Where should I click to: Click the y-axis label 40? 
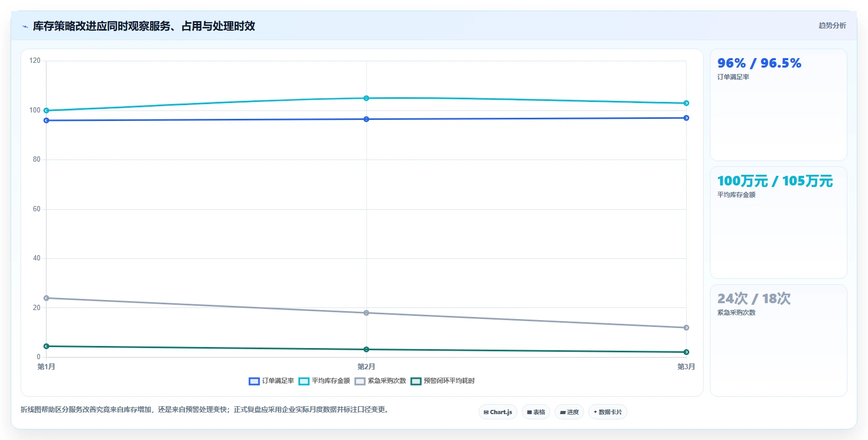click(x=36, y=258)
